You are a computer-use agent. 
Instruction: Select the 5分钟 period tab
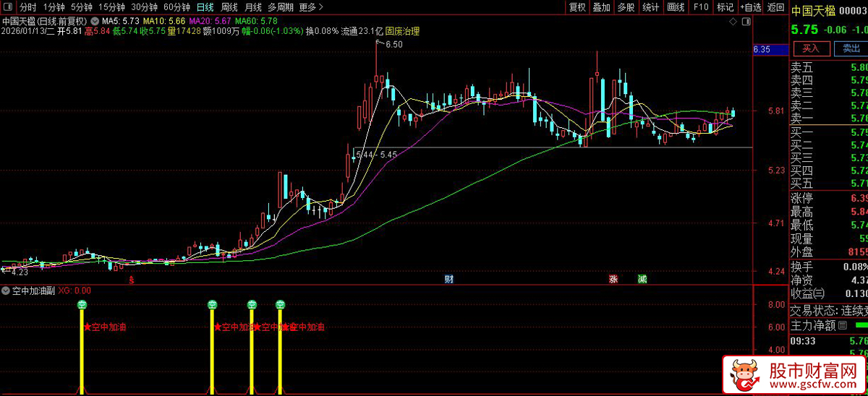[82, 7]
